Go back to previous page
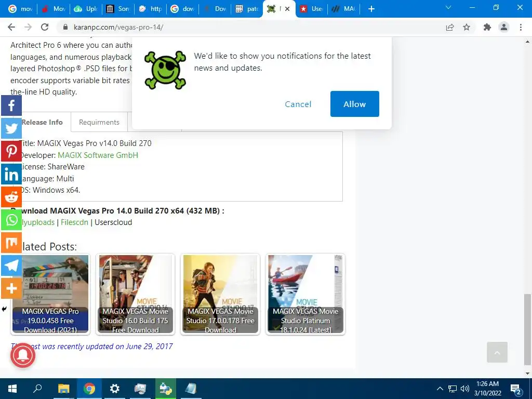The width and height of the screenshot is (532, 399). pyautogui.click(x=11, y=27)
